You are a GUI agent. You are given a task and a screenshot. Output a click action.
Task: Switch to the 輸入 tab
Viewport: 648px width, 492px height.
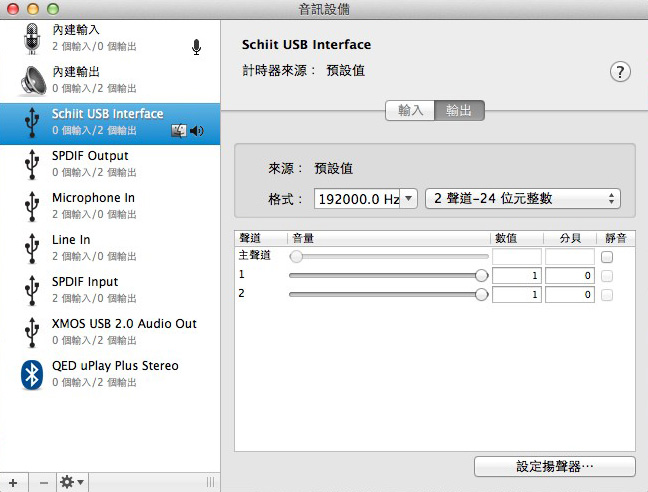tap(410, 110)
